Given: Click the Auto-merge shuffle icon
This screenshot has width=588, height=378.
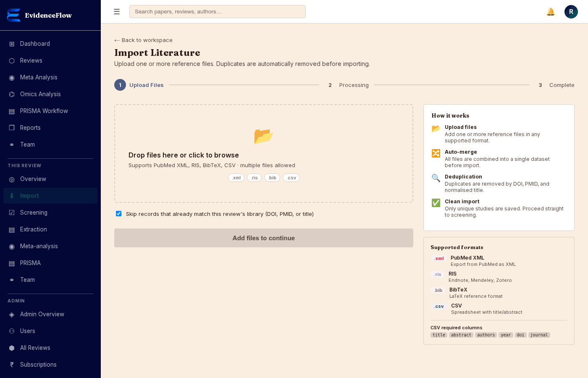Looking at the screenshot, I should pyautogui.click(x=436, y=153).
